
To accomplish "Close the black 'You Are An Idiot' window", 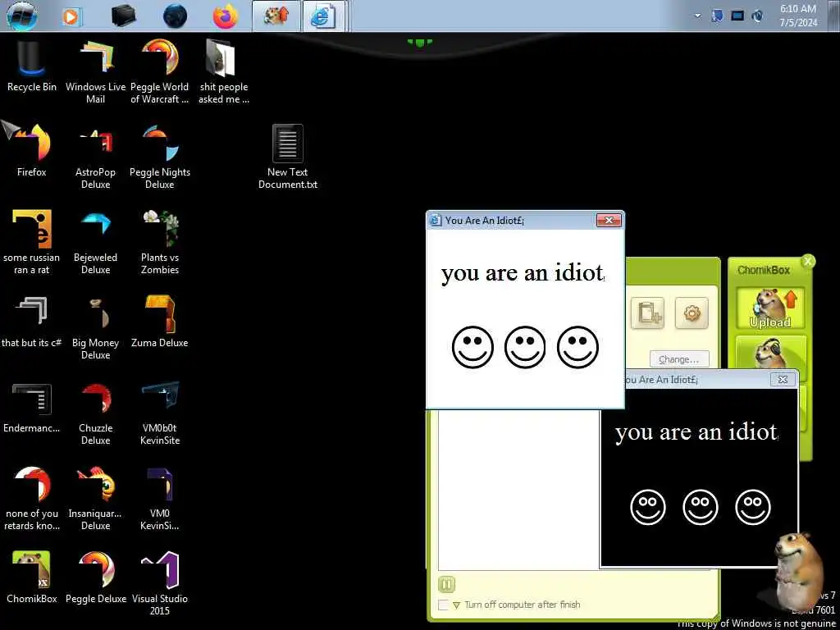I will coord(783,379).
